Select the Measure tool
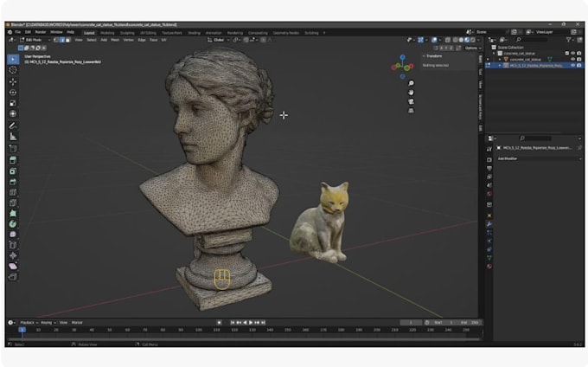This screenshot has height=367, width=588. [13, 137]
